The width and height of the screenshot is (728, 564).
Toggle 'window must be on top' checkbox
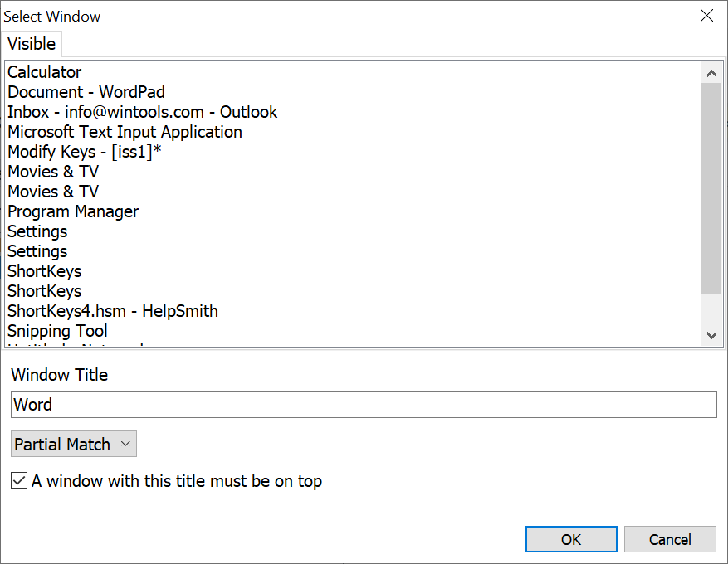click(19, 480)
